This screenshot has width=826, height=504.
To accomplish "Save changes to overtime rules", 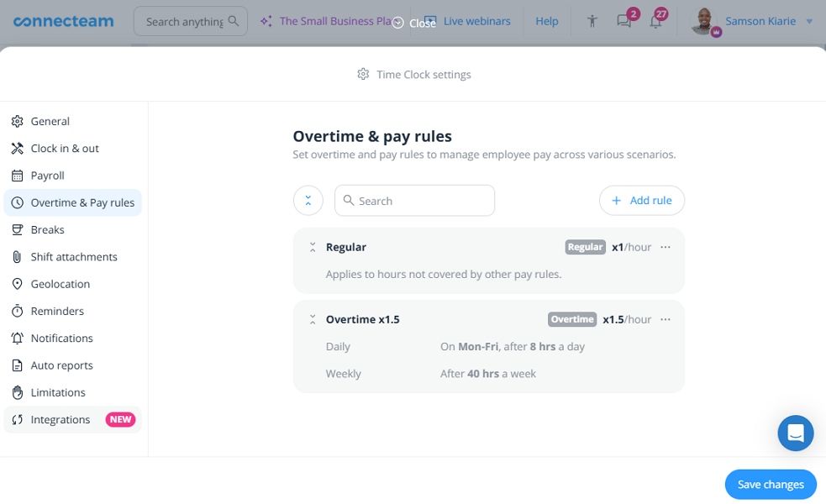I will coord(770,484).
